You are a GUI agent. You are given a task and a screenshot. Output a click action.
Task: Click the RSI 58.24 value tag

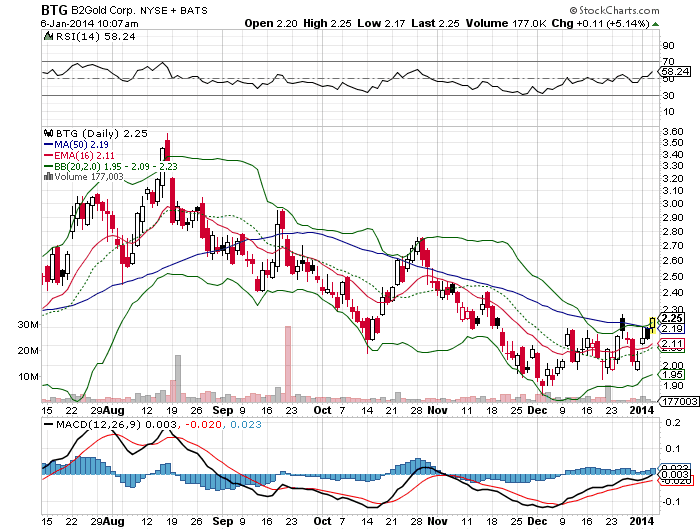[x=675, y=71]
